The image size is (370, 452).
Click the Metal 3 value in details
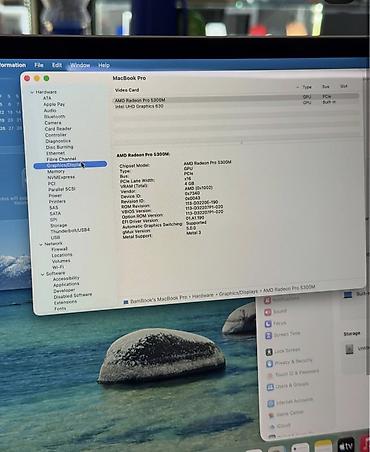(x=194, y=233)
